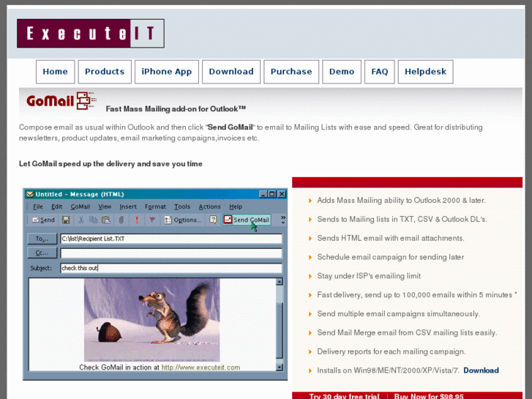
Task: Click the Save floppy disk icon
Action: click(x=66, y=220)
